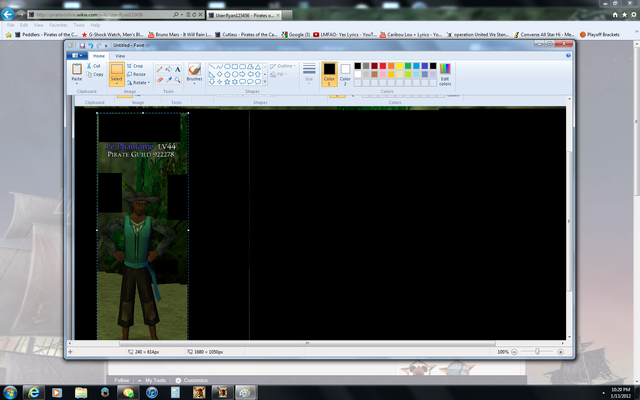
Task: Open Playoff Brackets bookmark
Action: click(x=600, y=35)
